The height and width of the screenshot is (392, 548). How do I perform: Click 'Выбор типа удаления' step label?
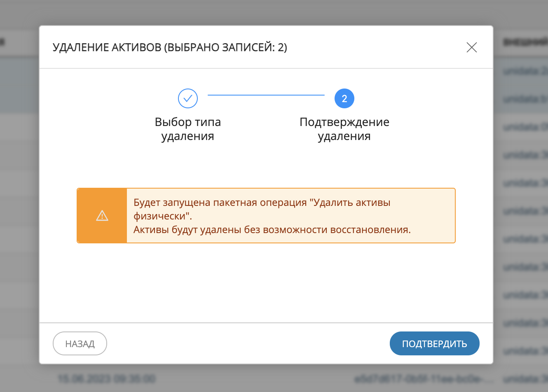[188, 129]
